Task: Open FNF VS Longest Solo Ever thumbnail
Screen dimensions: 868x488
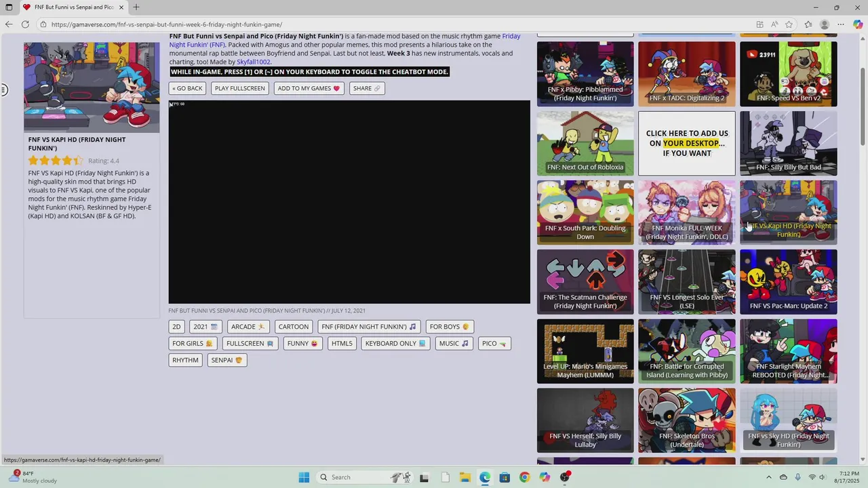Action: coord(687,282)
